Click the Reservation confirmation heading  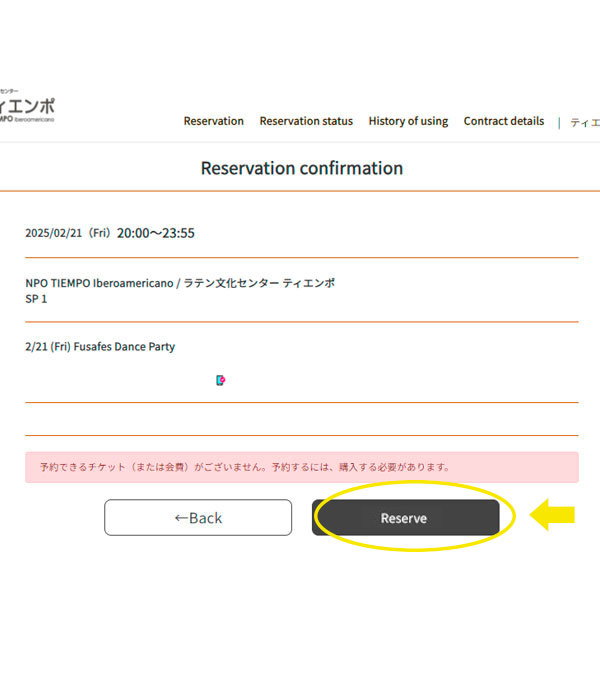[301, 168]
